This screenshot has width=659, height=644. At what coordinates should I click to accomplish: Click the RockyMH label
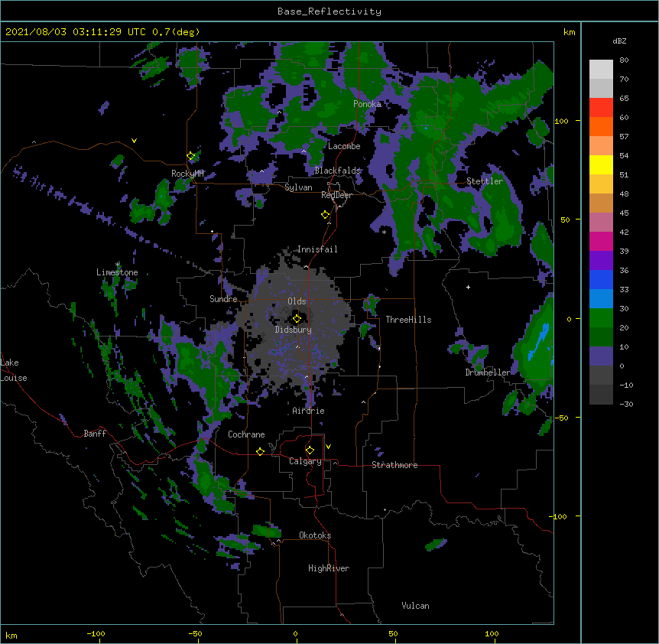[x=187, y=173]
